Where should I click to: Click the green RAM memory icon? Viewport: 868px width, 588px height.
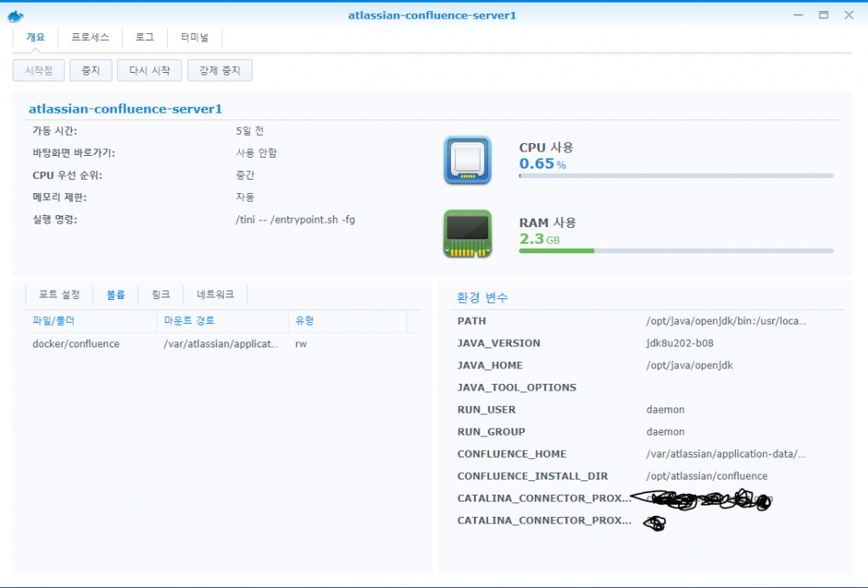pos(467,234)
